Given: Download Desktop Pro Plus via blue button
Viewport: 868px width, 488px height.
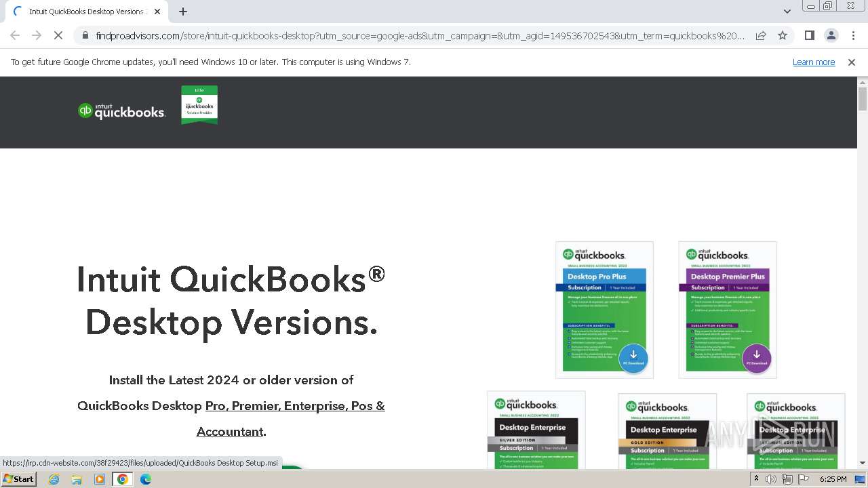Looking at the screenshot, I should 633,357.
